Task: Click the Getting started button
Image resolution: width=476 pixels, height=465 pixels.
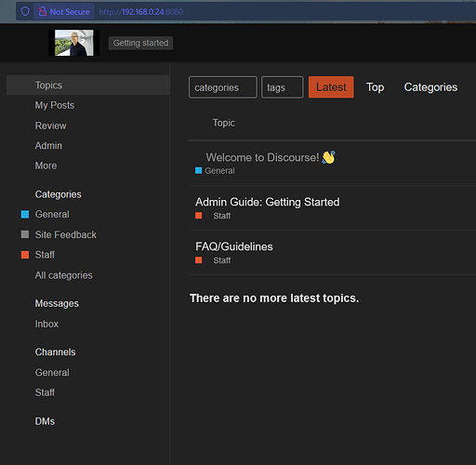Action: click(x=140, y=43)
